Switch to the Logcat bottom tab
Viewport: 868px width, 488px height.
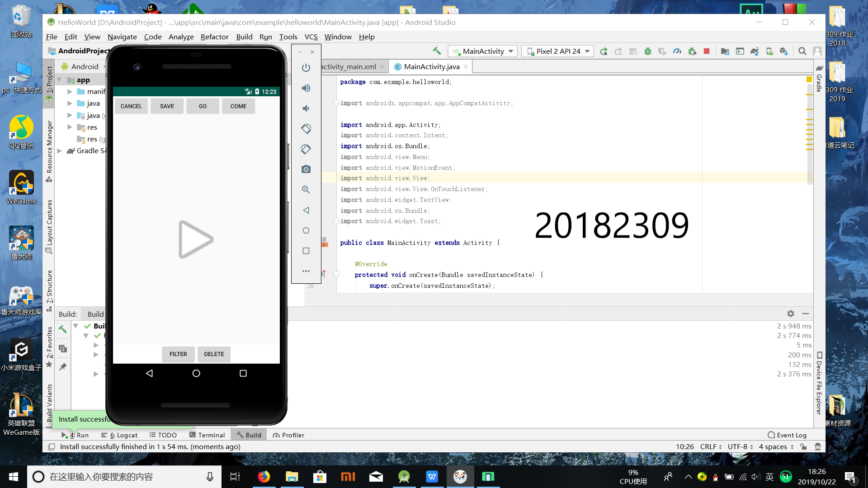[x=119, y=435]
